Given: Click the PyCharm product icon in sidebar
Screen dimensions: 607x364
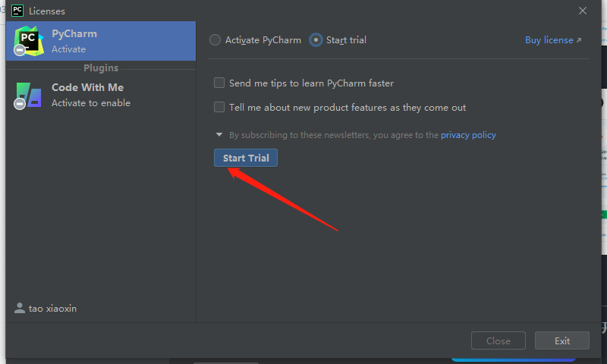Looking at the screenshot, I should tap(28, 41).
